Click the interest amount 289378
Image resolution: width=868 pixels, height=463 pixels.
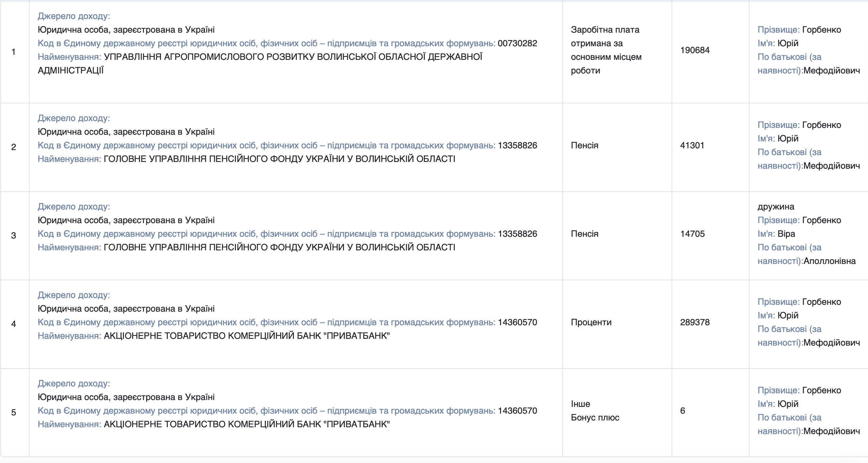click(695, 322)
